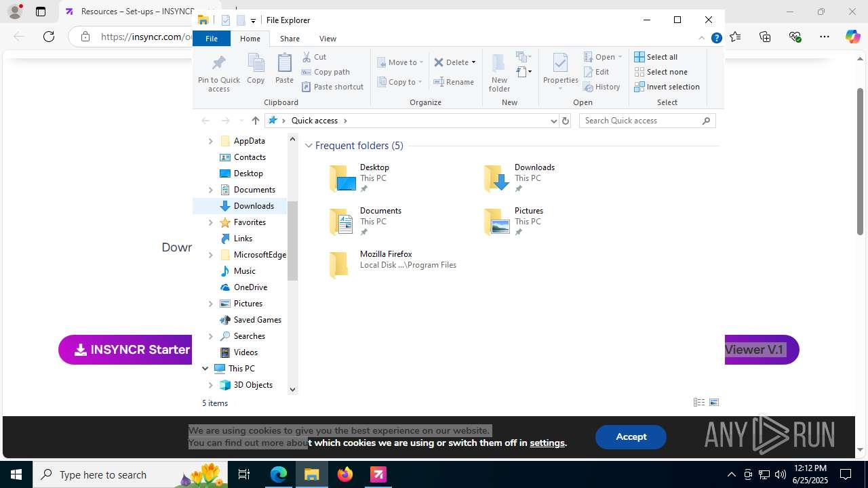This screenshot has width=868, height=488.
Task: Click the Copy ribbon icon
Action: pyautogui.click(x=256, y=69)
